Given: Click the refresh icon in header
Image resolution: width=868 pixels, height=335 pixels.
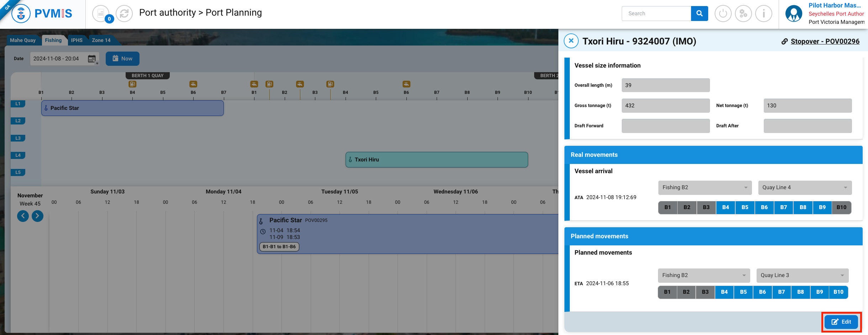Looking at the screenshot, I should tap(124, 14).
